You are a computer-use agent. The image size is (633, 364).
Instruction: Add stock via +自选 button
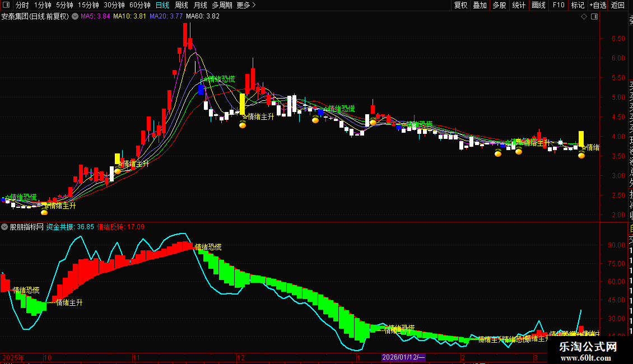598,5
